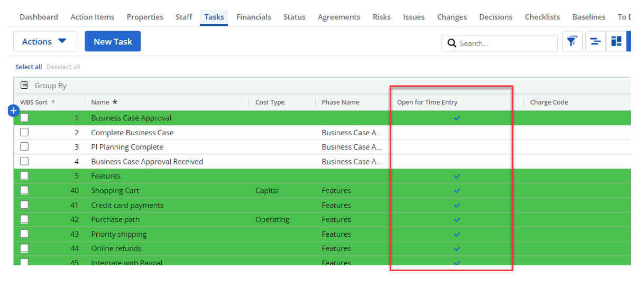Click the Group By bar

tap(322, 86)
